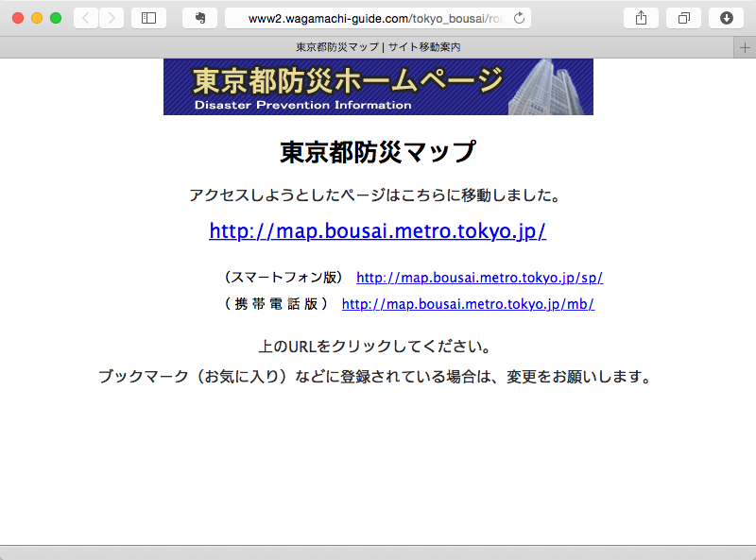Screen dimensions: 756x560
Task: Close the window with red button
Action: click(x=18, y=18)
